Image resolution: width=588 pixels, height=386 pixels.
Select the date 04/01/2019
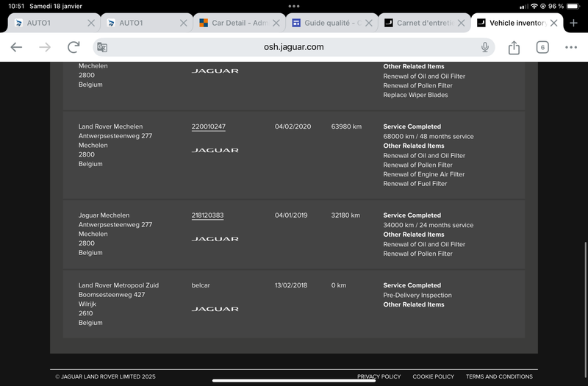click(x=291, y=215)
